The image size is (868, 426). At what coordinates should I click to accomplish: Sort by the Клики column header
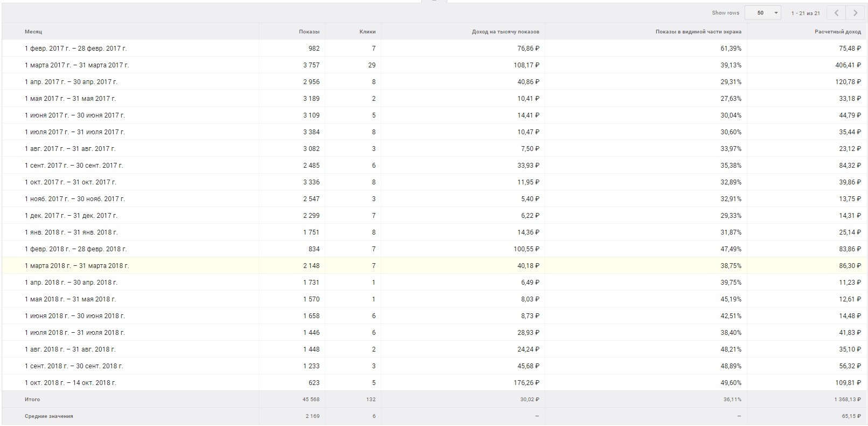click(367, 32)
